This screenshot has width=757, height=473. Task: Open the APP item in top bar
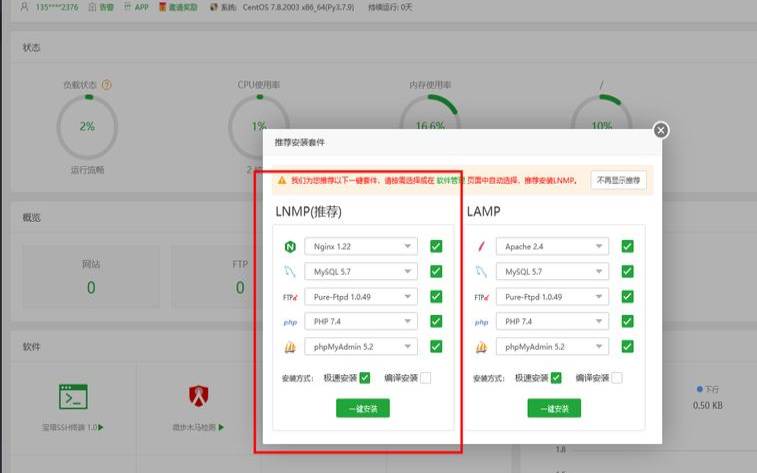point(136,6)
